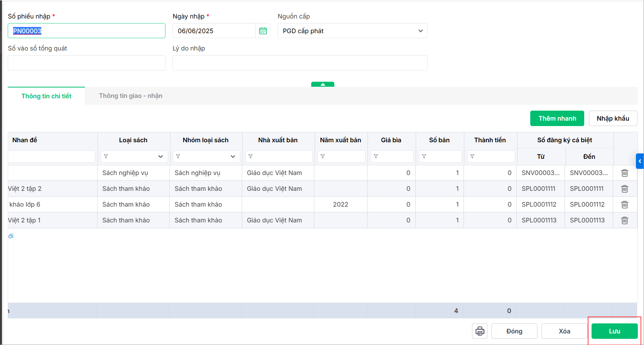Delete the SNV00003 row with trash icon
The width and height of the screenshot is (644, 345).
pyautogui.click(x=625, y=173)
